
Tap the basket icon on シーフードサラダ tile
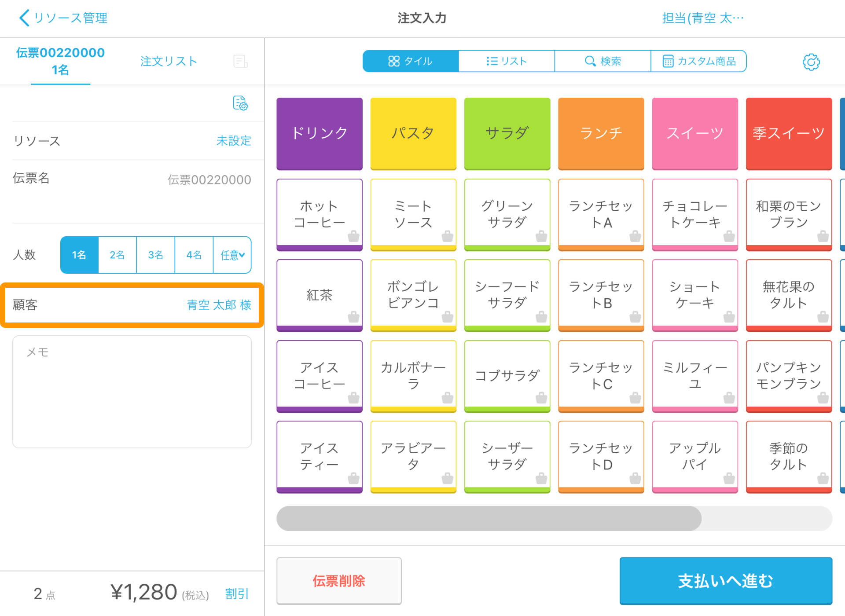[541, 317]
